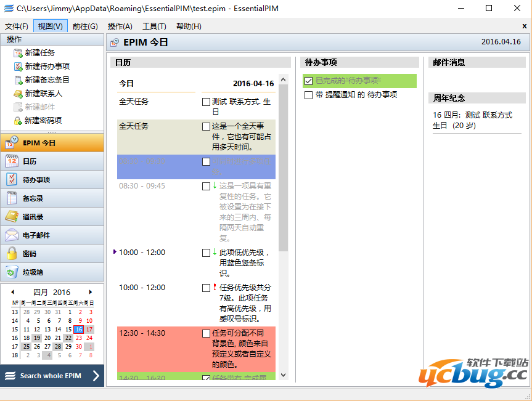
Task: Expand the Search whole EPIM chevron
Action: click(x=96, y=376)
